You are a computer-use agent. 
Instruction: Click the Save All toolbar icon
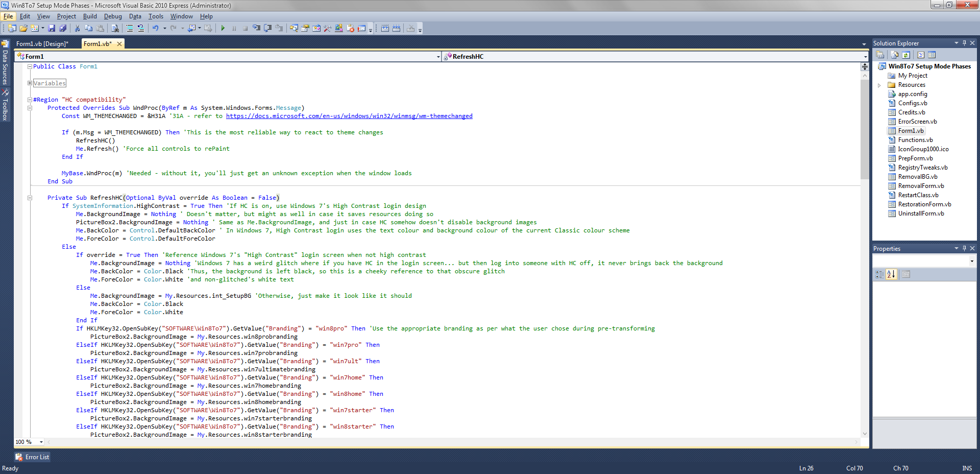point(63,28)
